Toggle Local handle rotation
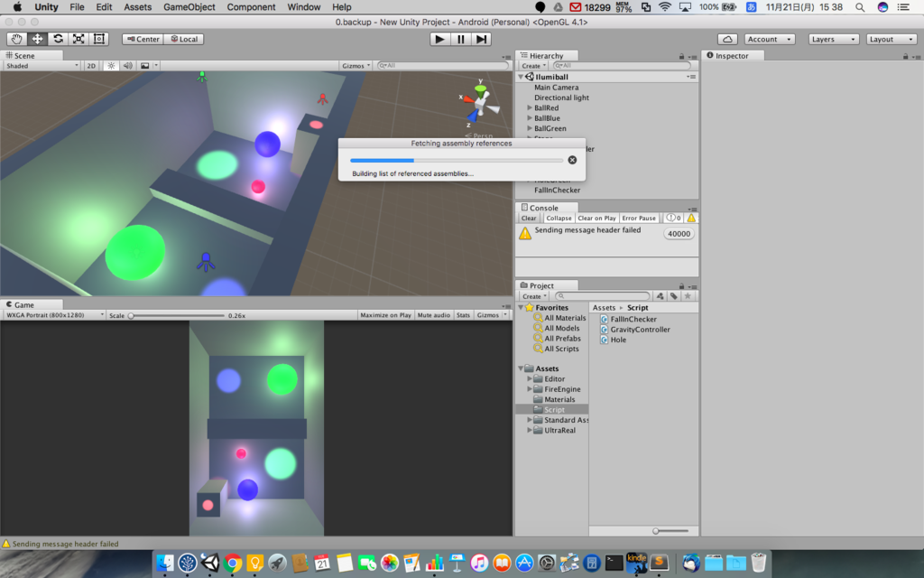Viewport: 924px width, 578px height. (x=184, y=39)
